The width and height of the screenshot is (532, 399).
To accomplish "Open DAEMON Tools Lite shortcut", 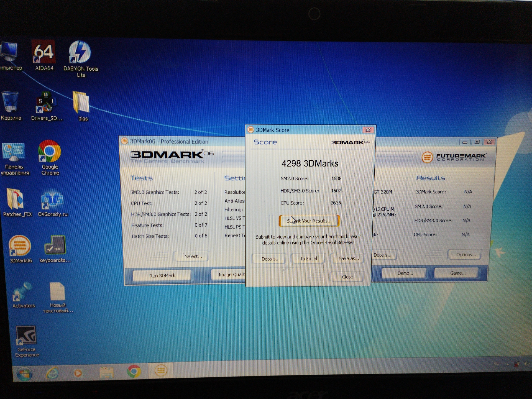I will [x=80, y=59].
